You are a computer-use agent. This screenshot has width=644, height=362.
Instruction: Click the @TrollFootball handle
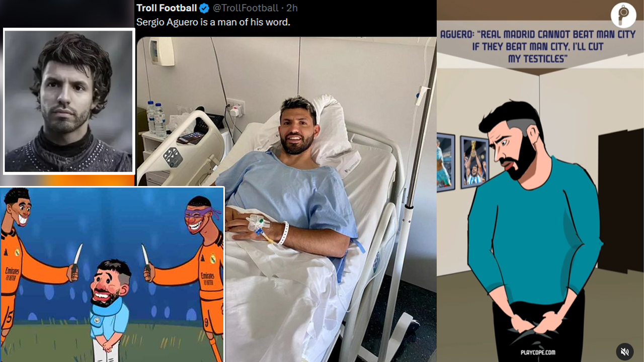246,8
